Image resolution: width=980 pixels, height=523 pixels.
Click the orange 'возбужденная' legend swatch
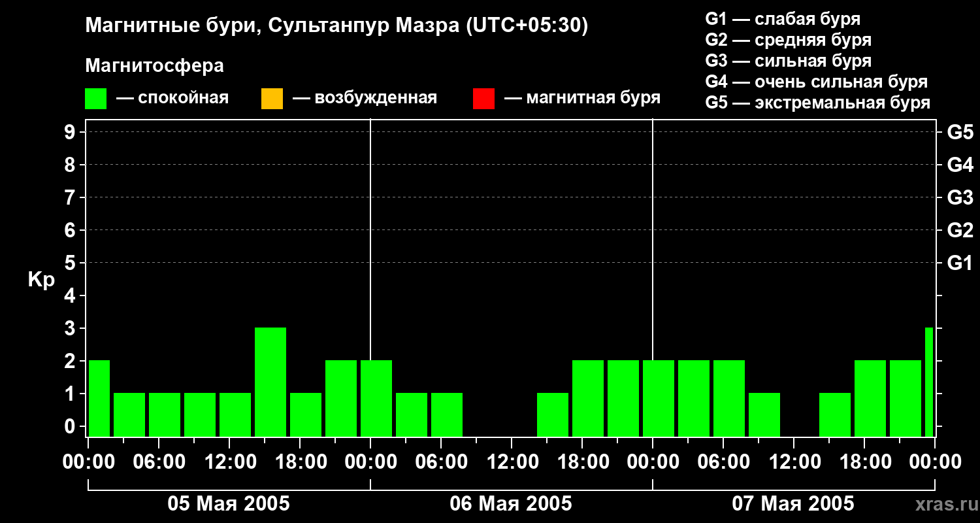pyautogui.click(x=272, y=99)
